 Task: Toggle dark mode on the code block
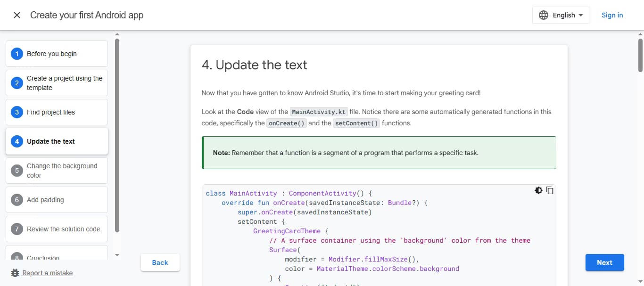[x=538, y=190]
